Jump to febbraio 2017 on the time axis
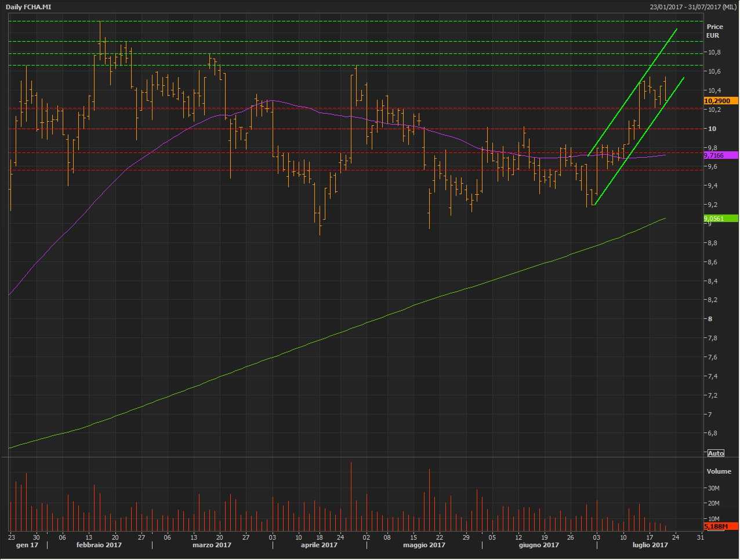The image size is (740, 560). (x=99, y=545)
